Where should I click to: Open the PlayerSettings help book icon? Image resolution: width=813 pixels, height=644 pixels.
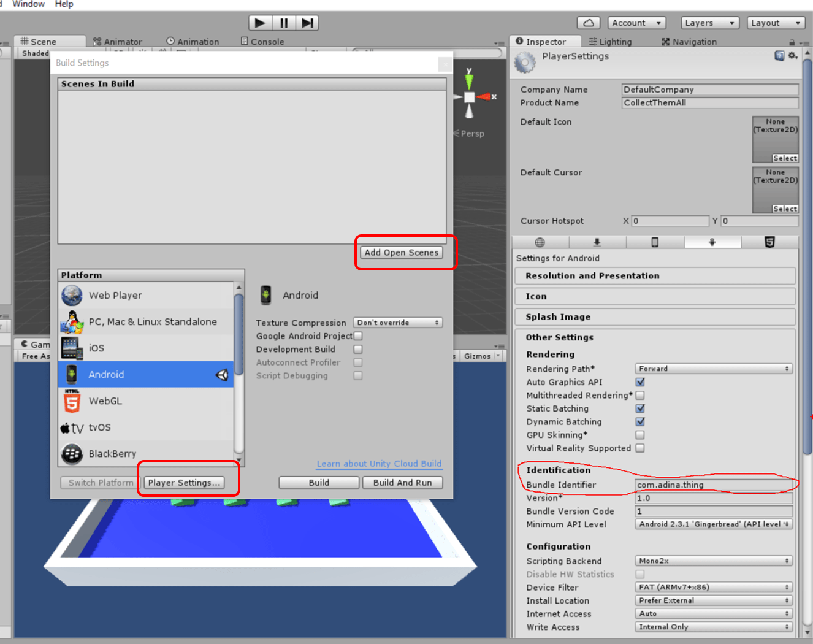tap(779, 56)
